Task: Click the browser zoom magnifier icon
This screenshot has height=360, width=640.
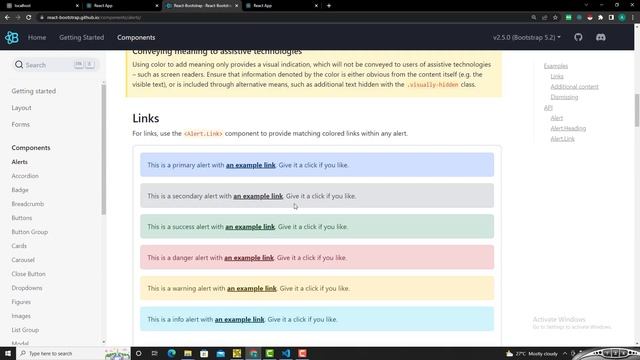Action: 534,18
